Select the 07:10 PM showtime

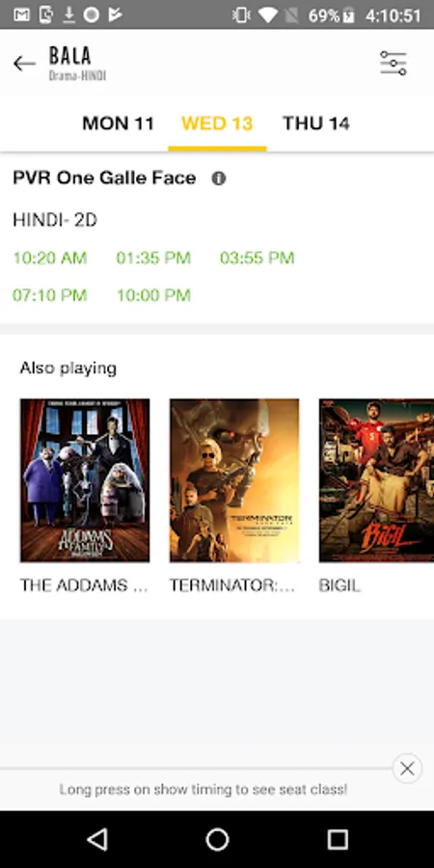click(x=50, y=295)
